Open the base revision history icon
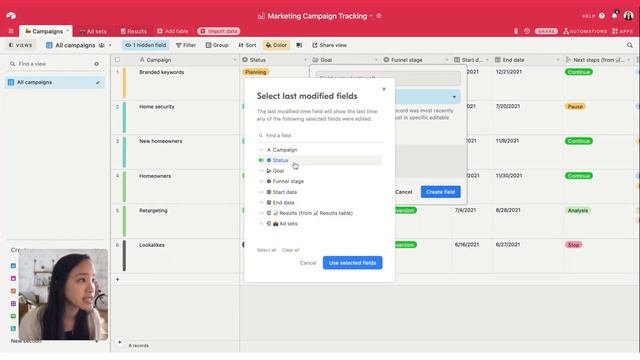This screenshot has height=360, width=640. [527, 31]
